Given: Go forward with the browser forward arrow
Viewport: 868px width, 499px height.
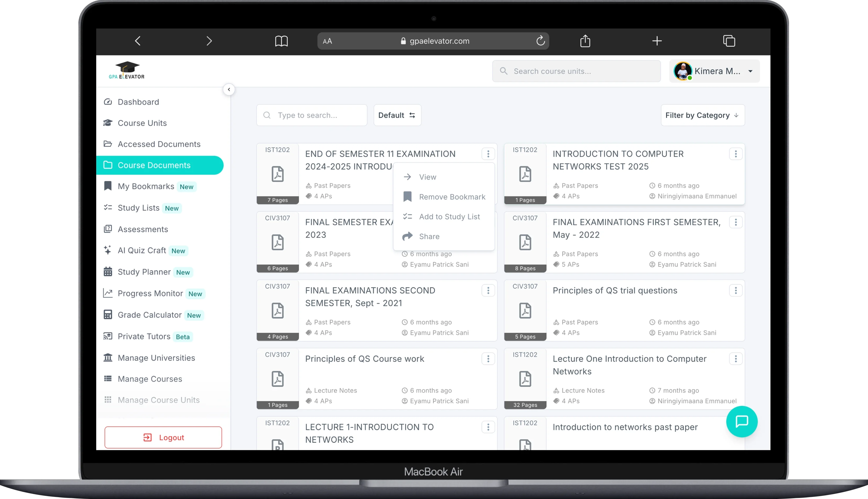Looking at the screenshot, I should [209, 41].
